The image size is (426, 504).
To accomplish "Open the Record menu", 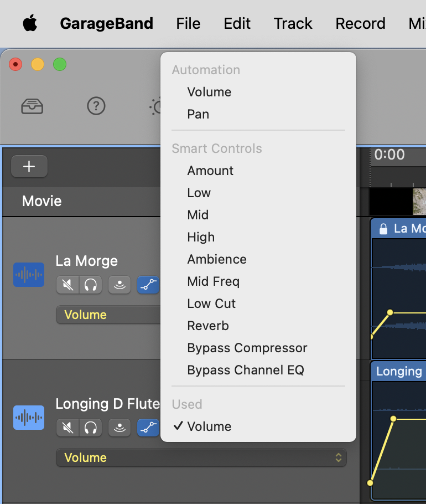I will [x=360, y=23].
